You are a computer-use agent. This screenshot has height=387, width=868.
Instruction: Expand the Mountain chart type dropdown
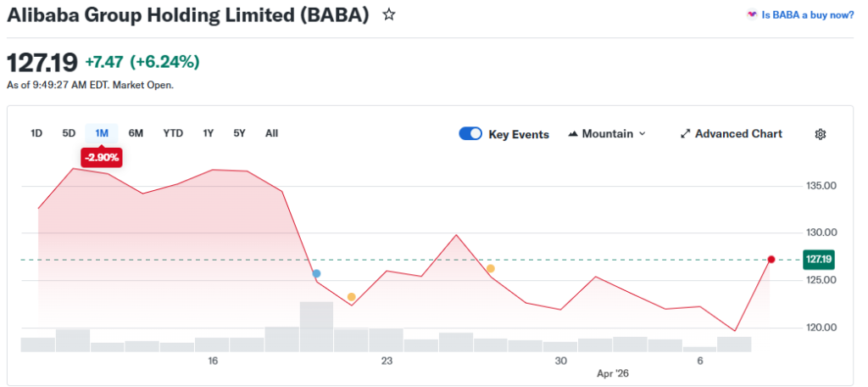(x=642, y=134)
